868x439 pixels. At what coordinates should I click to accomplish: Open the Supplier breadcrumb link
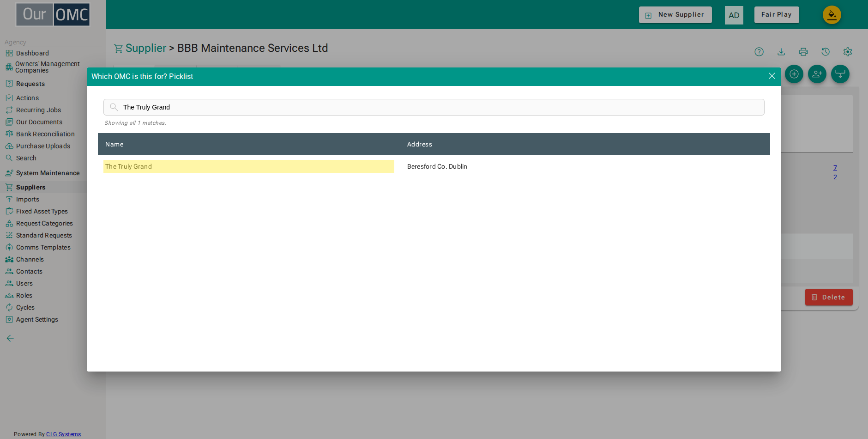click(145, 48)
